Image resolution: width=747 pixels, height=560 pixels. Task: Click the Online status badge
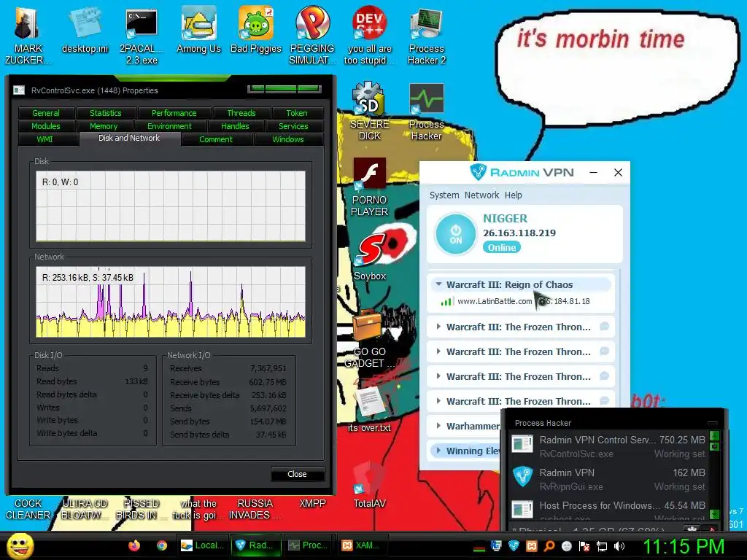point(502,247)
